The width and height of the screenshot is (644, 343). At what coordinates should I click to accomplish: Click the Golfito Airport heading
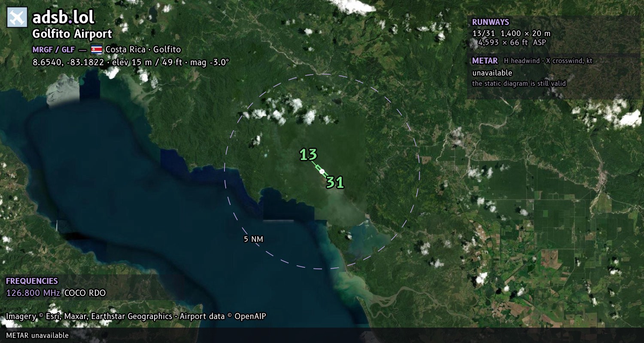point(72,34)
